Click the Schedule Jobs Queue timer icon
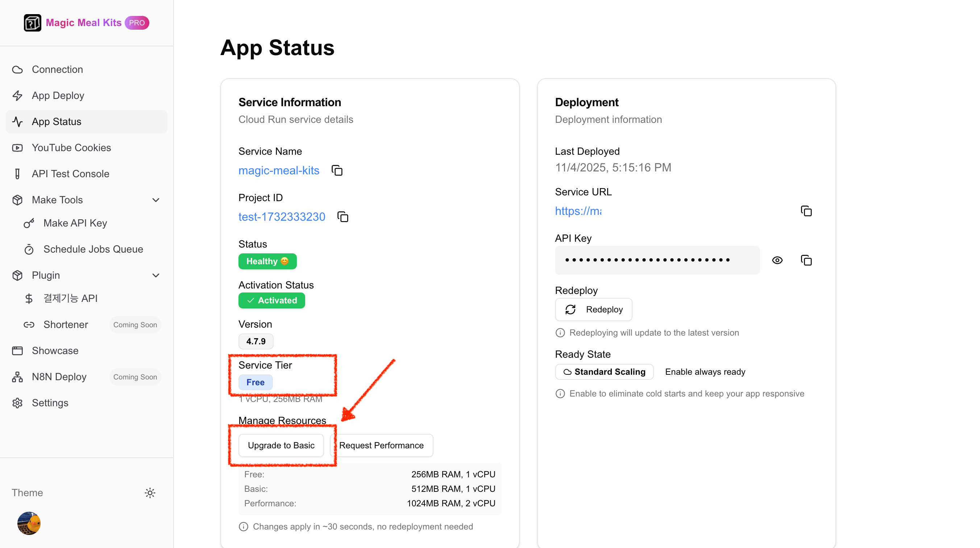 (29, 249)
